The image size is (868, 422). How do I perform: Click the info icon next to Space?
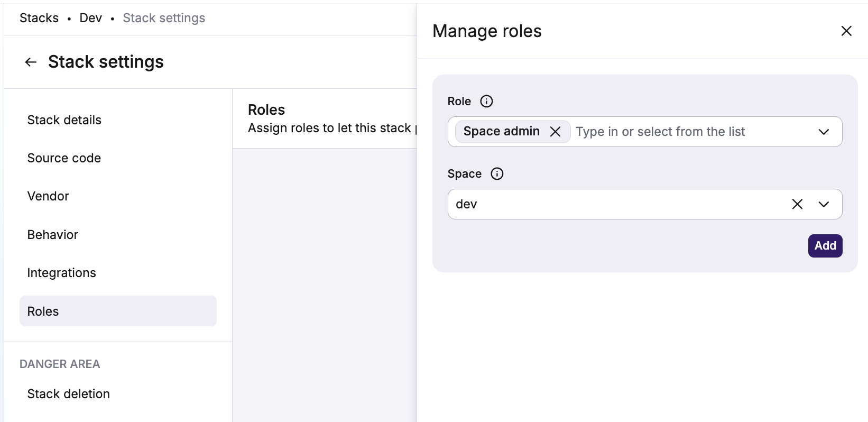[496, 174]
